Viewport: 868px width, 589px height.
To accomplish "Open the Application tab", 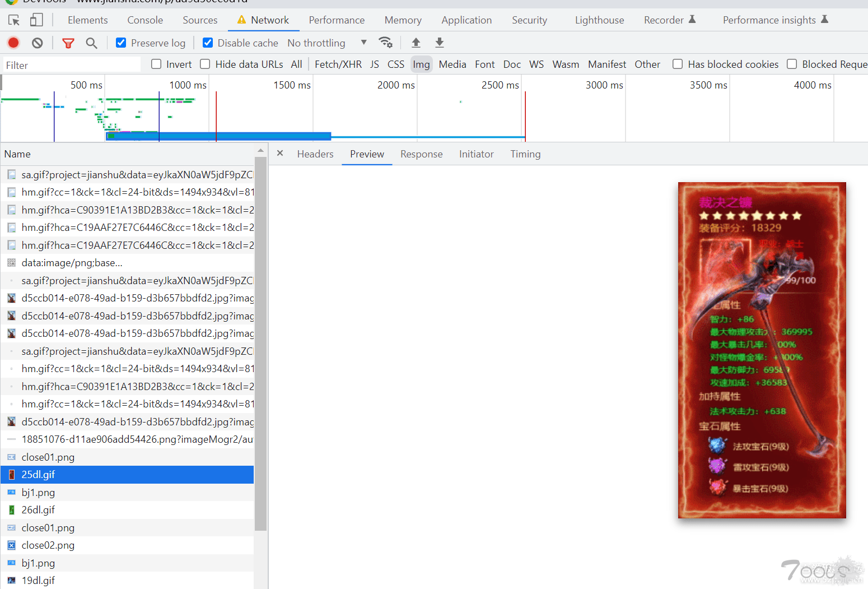I will click(466, 20).
